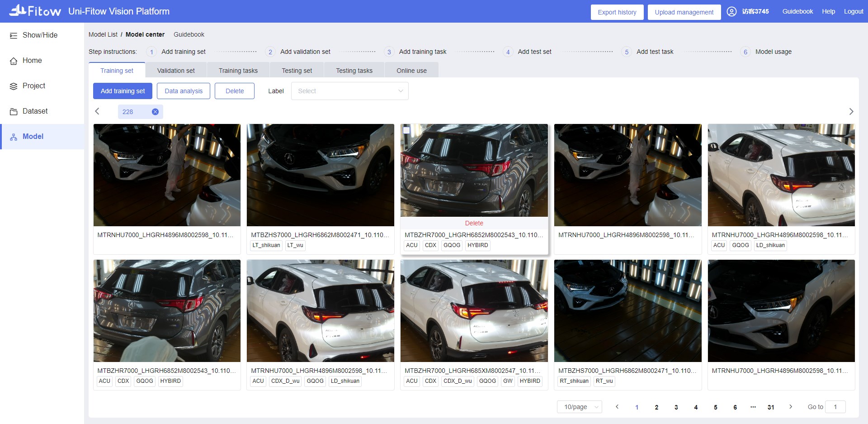
Task: Show next tags with right arrow
Action: (x=851, y=111)
